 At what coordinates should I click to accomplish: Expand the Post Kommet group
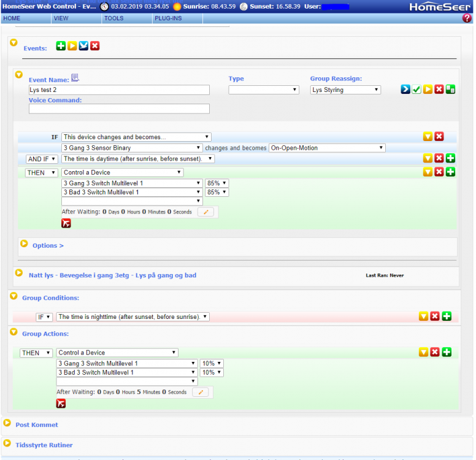pos(7,423)
